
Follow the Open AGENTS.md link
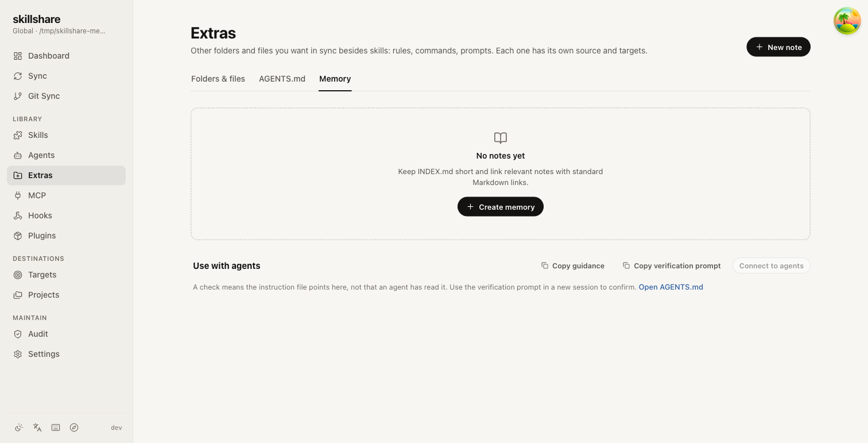click(671, 287)
